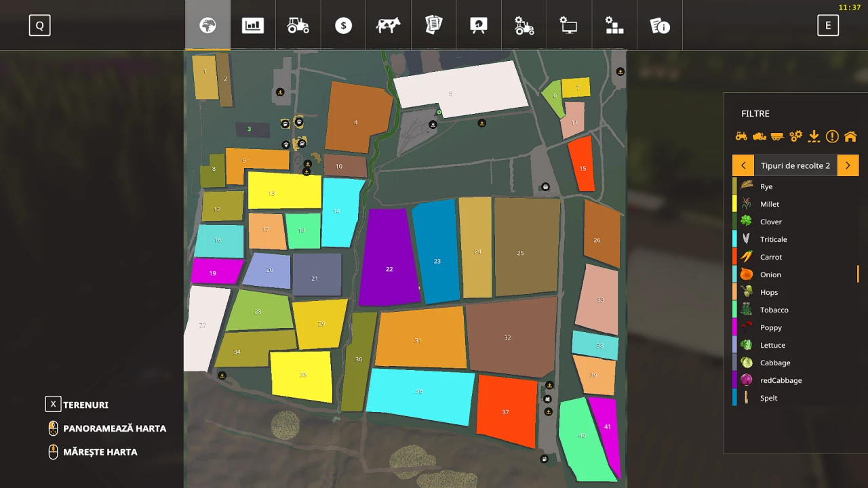Image resolution: width=868 pixels, height=488 pixels.
Task: Click the gears tools filter
Action: [795, 136]
